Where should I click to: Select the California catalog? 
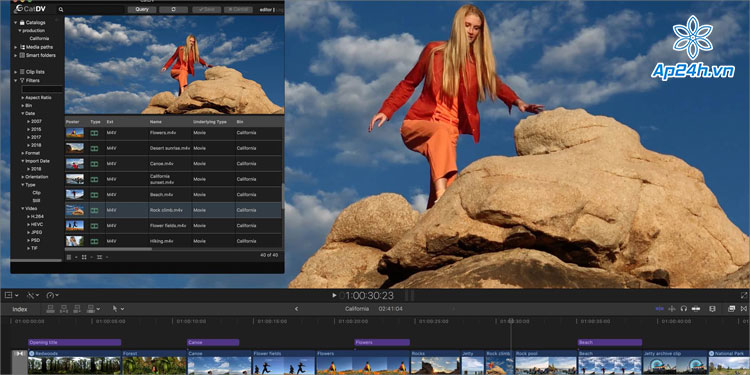[x=39, y=38]
